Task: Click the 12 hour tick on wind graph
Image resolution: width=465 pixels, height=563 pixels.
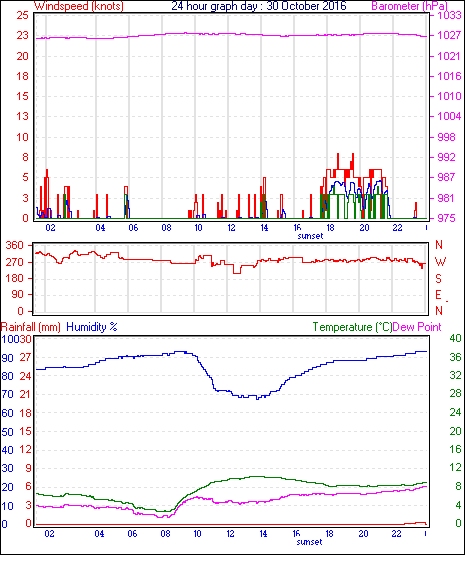Action: click(231, 228)
